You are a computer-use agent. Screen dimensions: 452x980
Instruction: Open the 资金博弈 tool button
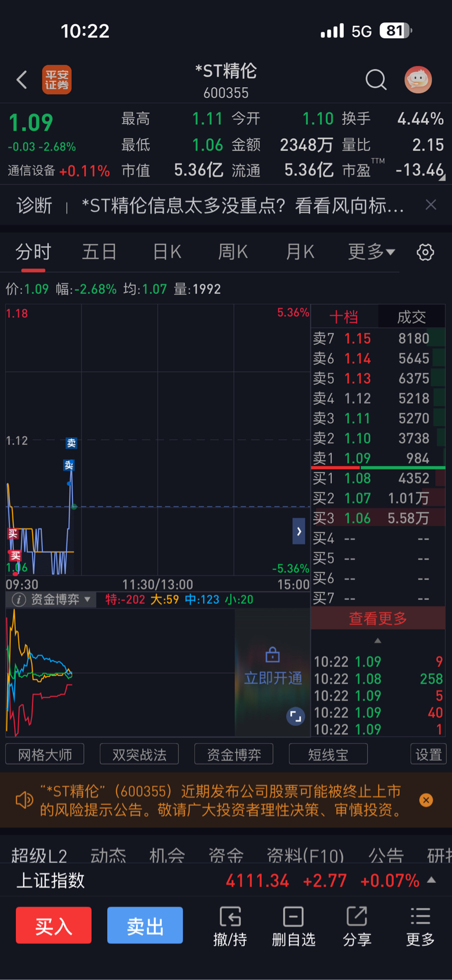point(234,755)
